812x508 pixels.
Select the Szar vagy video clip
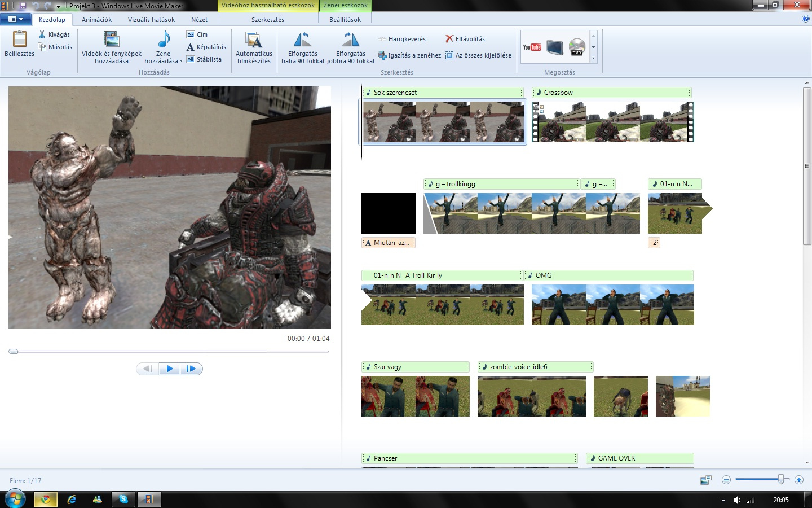(416, 396)
